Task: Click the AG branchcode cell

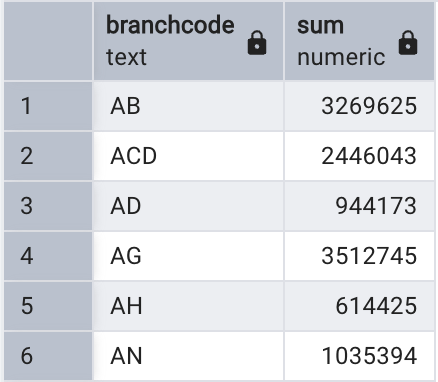Action: (189, 256)
